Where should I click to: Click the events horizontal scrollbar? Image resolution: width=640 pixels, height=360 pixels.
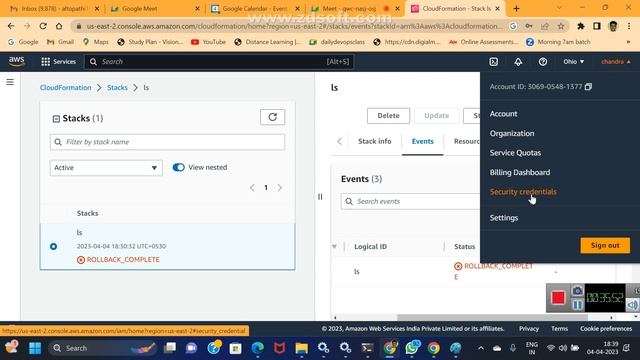tap(492, 318)
